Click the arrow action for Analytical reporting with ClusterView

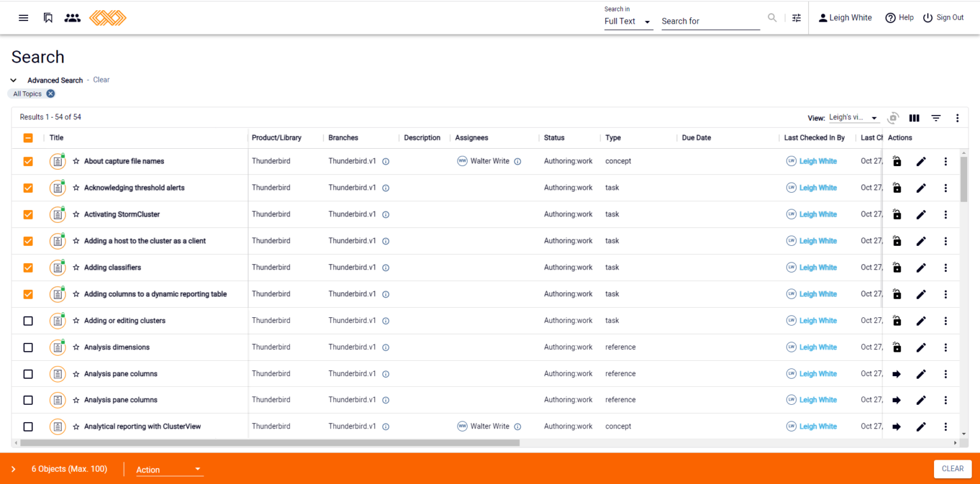pos(896,427)
